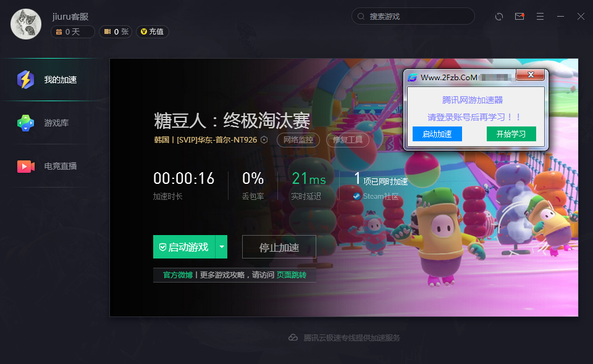Open the 游戏库 game library tab
593x364 pixels.
click(51, 123)
